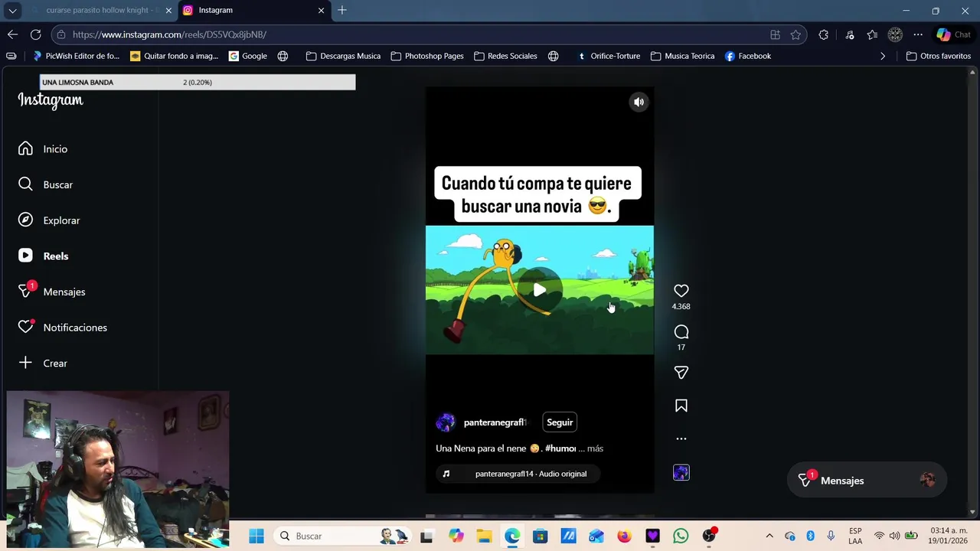Image resolution: width=980 pixels, height=551 pixels.
Task: Show more bookmarks with the chevron
Action: point(883,56)
